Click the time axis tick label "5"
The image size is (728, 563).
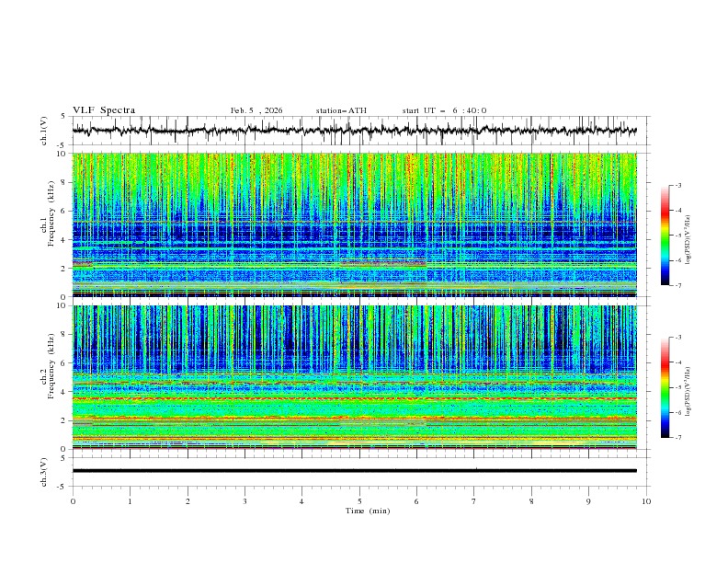pyautogui.click(x=359, y=501)
